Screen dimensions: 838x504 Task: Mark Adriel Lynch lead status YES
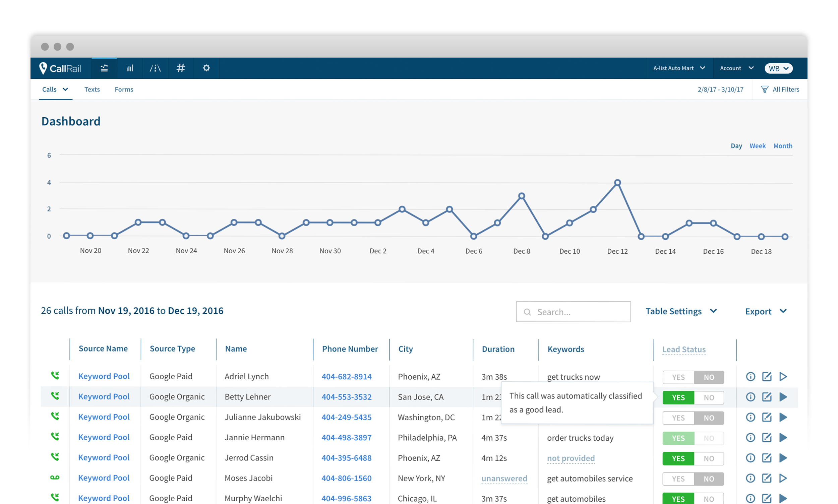678,377
